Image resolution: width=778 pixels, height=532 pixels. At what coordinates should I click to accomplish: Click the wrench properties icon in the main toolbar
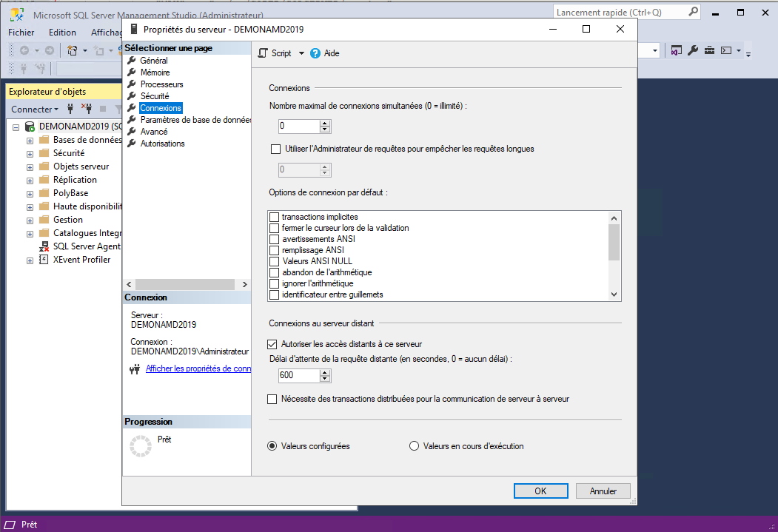693,50
